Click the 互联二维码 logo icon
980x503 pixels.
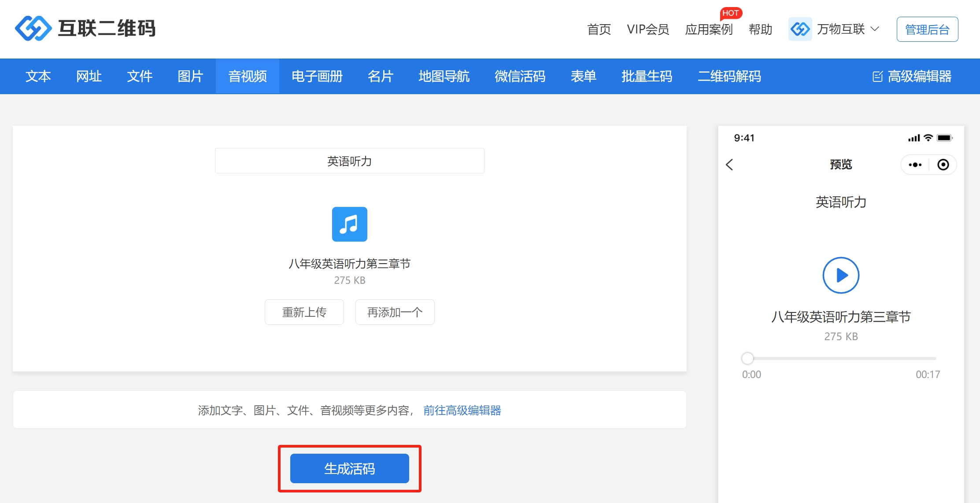pyautogui.click(x=33, y=29)
